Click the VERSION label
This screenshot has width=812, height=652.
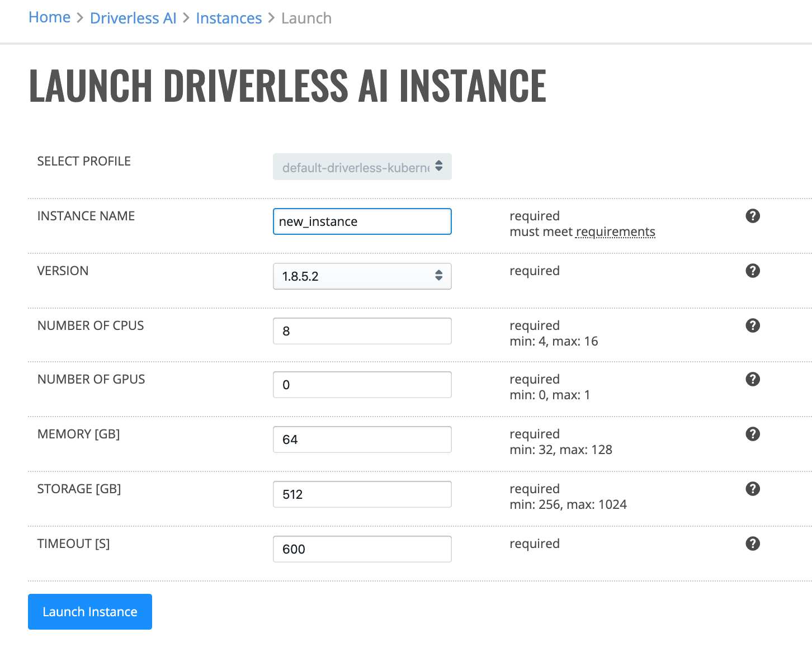click(63, 271)
